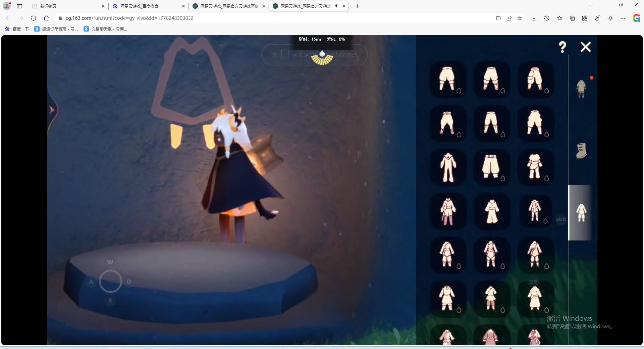The image size is (644, 349).
Task: Open the game help question mark
Action: pos(562,47)
